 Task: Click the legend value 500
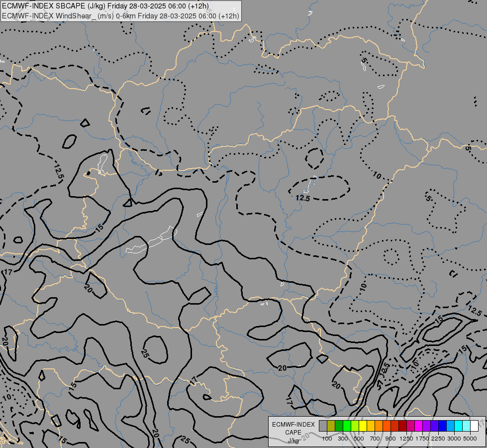[x=359, y=439]
